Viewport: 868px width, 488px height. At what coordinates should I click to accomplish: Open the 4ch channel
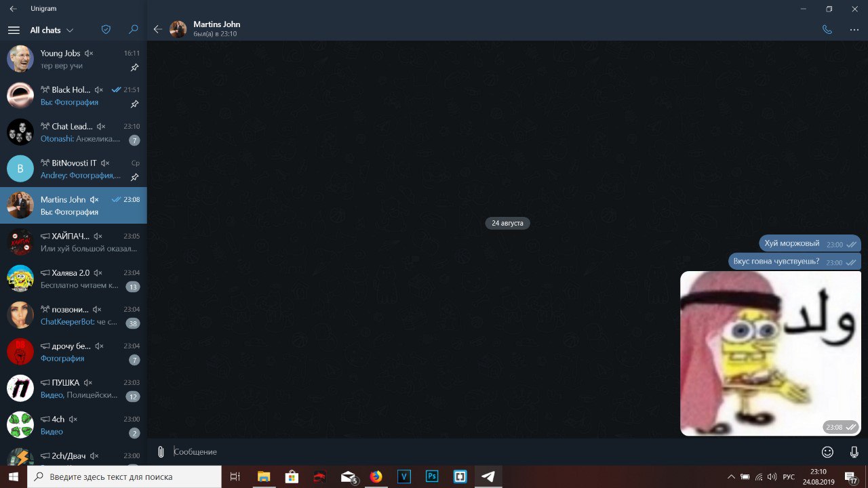pos(73,425)
